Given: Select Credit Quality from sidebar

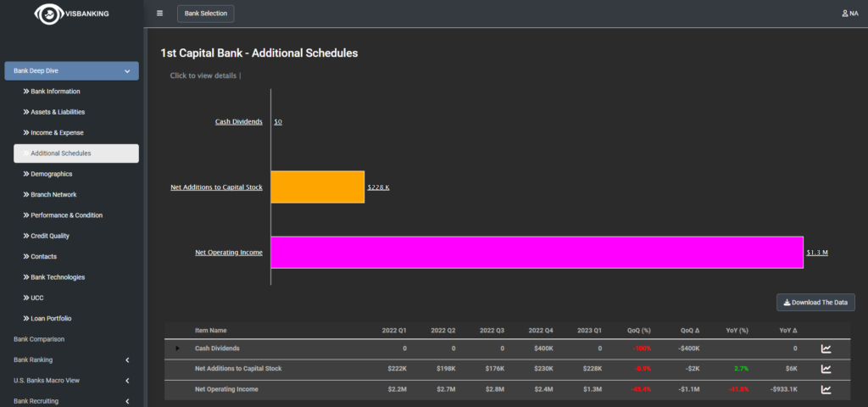Looking at the screenshot, I should pos(49,236).
